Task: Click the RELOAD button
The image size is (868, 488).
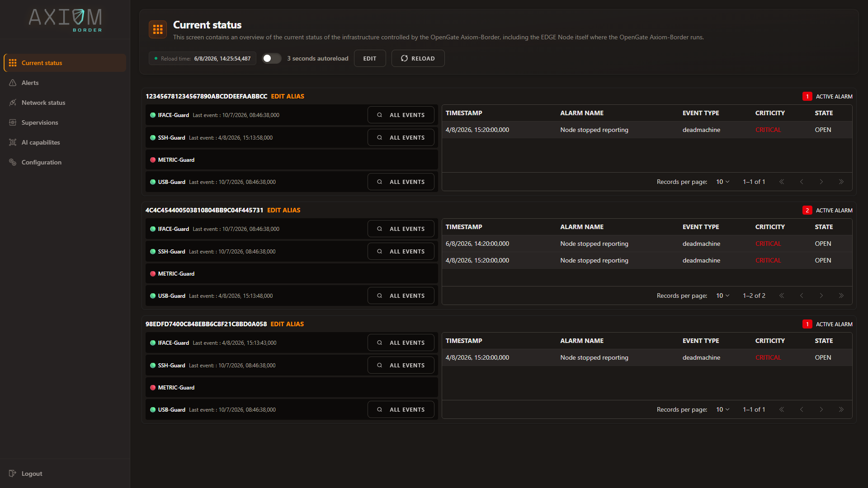Action: [x=418, y=58]
